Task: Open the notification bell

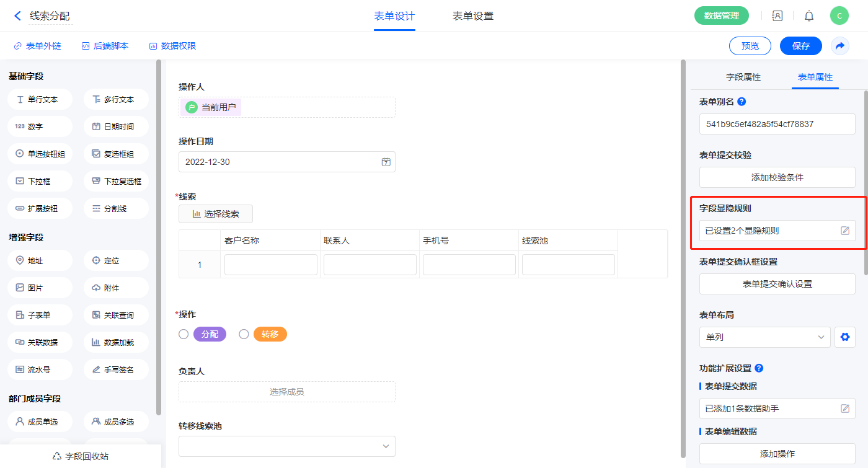Action: tap(809, 16)
